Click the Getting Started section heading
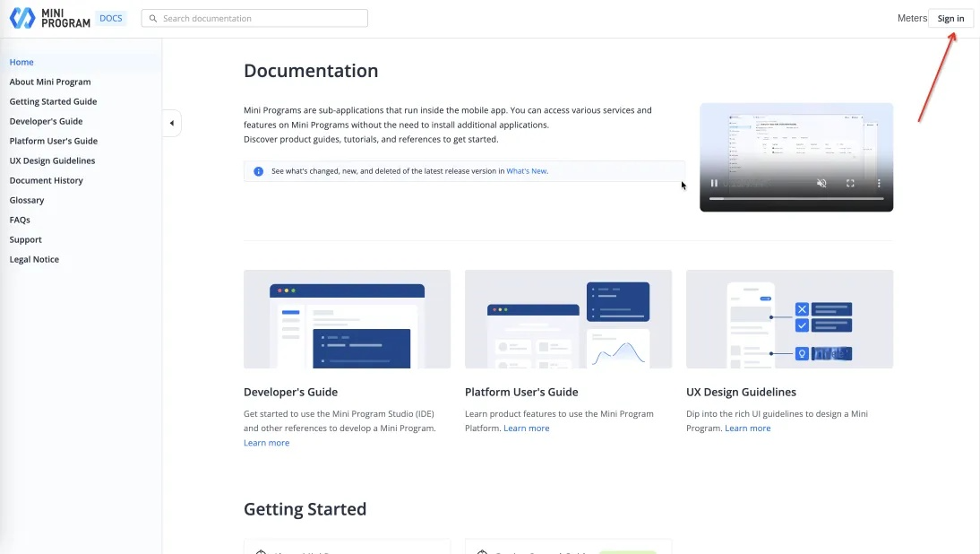The image size is (980, 554). [305, 509]
